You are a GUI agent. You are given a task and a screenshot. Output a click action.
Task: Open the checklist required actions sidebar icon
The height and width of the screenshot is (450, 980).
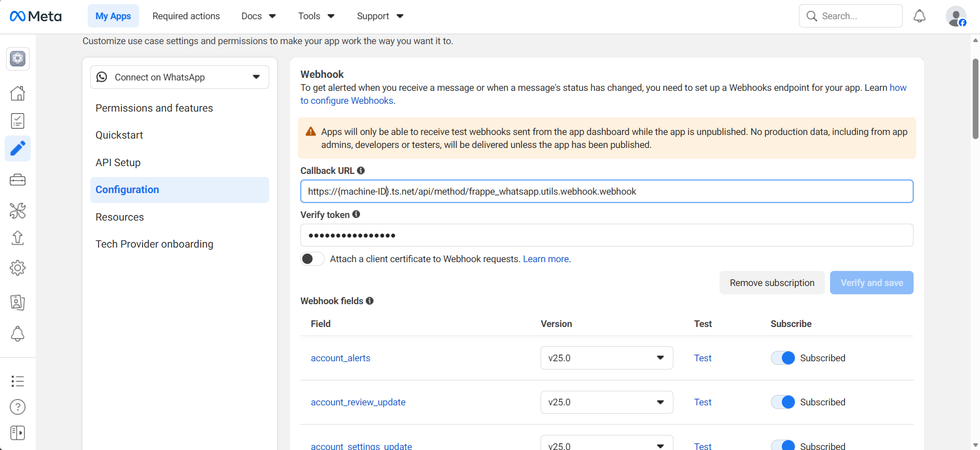point(18,121)
